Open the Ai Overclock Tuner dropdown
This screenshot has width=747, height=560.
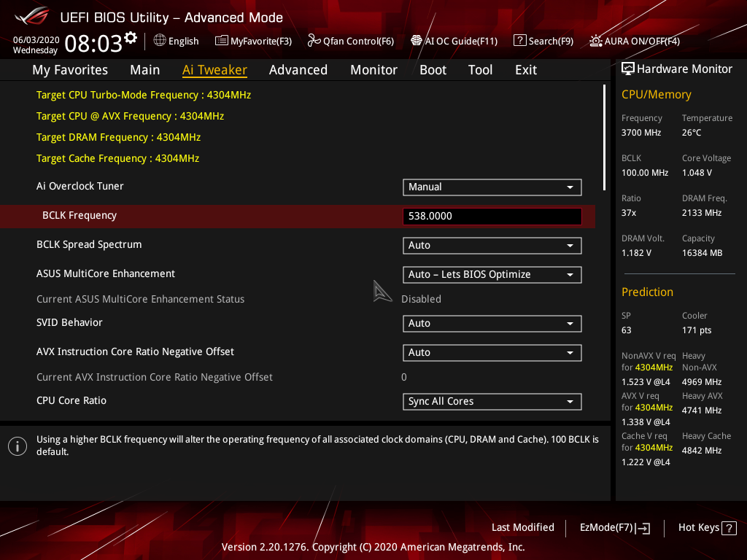pyautogui.click(x=492, y=187)
